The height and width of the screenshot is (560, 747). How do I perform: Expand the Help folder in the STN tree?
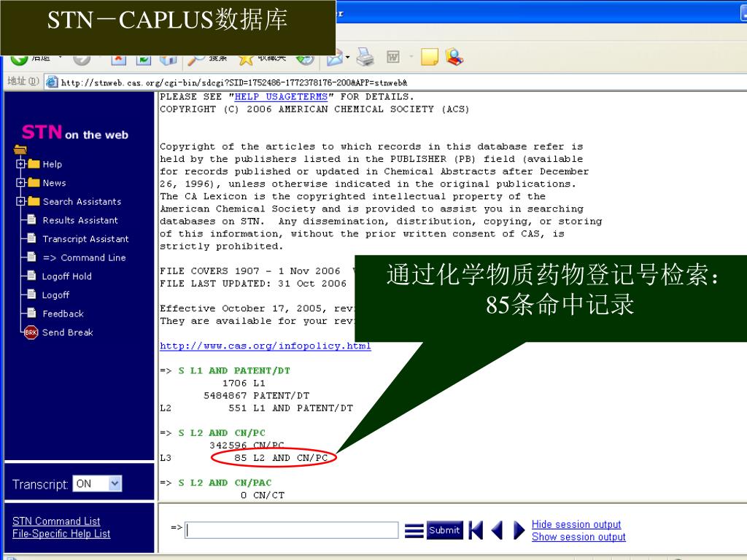tap(20, 164)
